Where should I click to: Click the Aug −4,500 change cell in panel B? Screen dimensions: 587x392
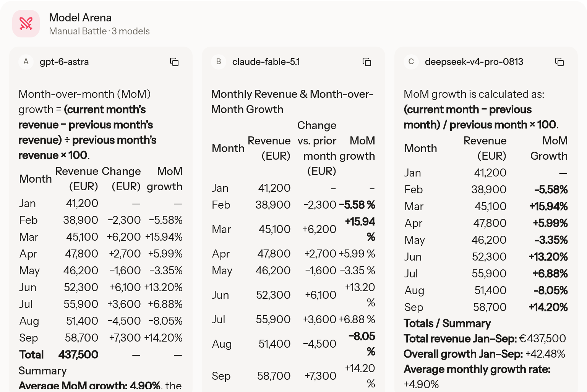pyautogui.click(x=319, y=344)
